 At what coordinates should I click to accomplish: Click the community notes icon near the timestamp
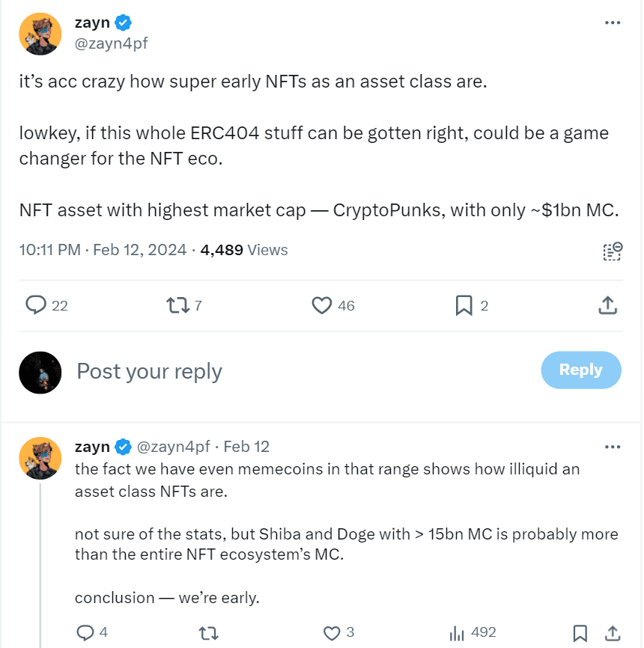(612, 251)
